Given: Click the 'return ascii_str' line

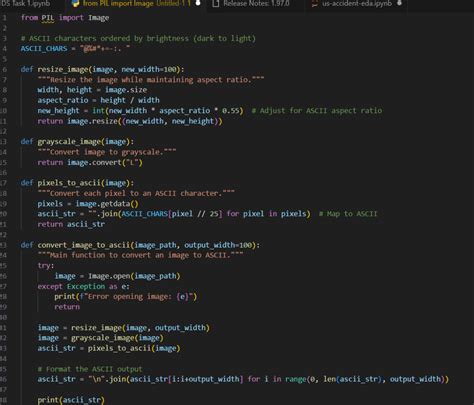Looking at the screenshot, I should 71,224.
